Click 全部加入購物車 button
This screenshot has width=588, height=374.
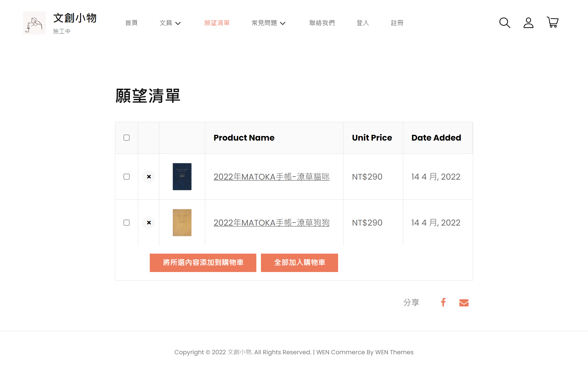click(x=299, y=263)
